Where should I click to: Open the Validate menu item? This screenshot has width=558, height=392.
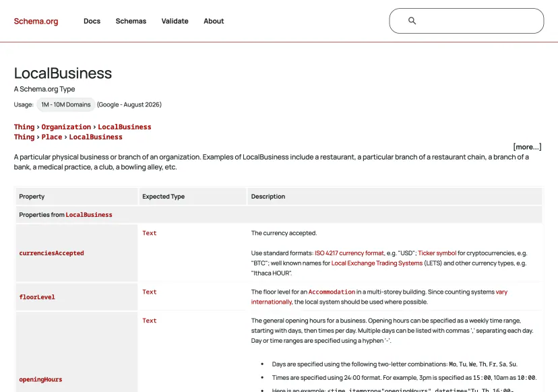[175, 21]
